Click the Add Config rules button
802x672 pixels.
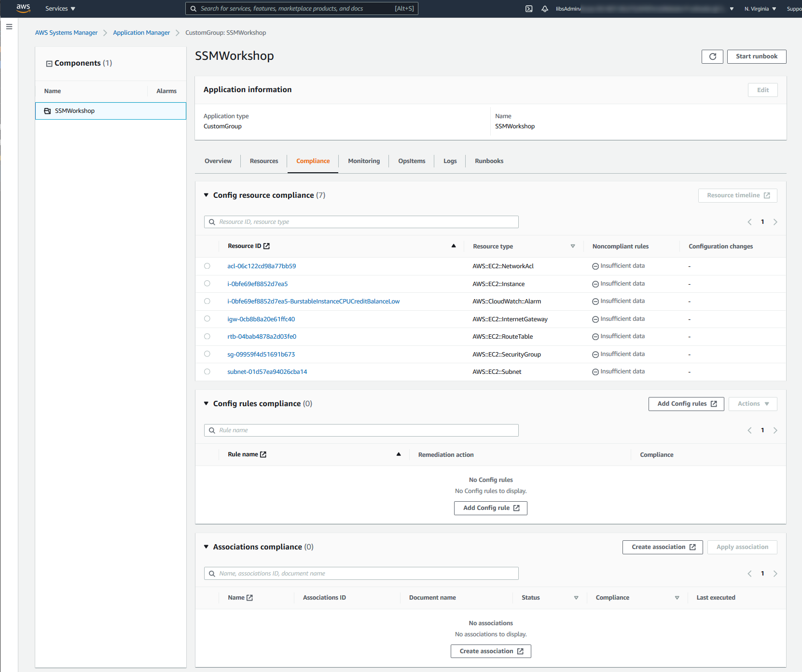[x=686, y=404]
